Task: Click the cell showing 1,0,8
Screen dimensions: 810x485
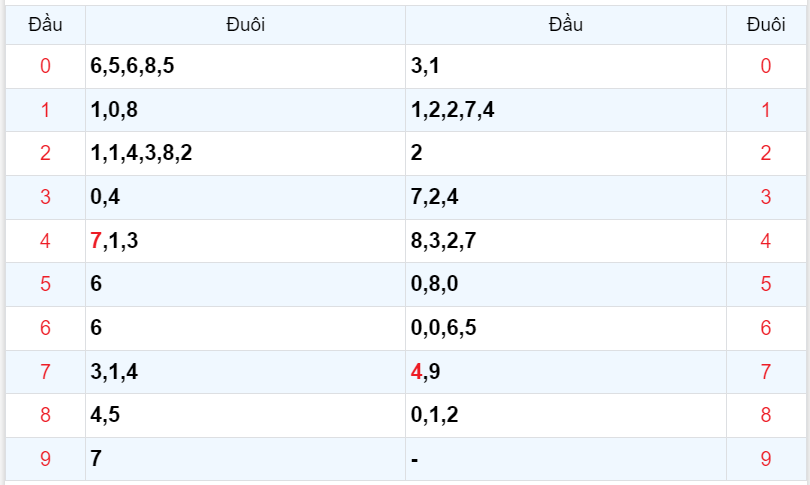Action: click(114, 110)
